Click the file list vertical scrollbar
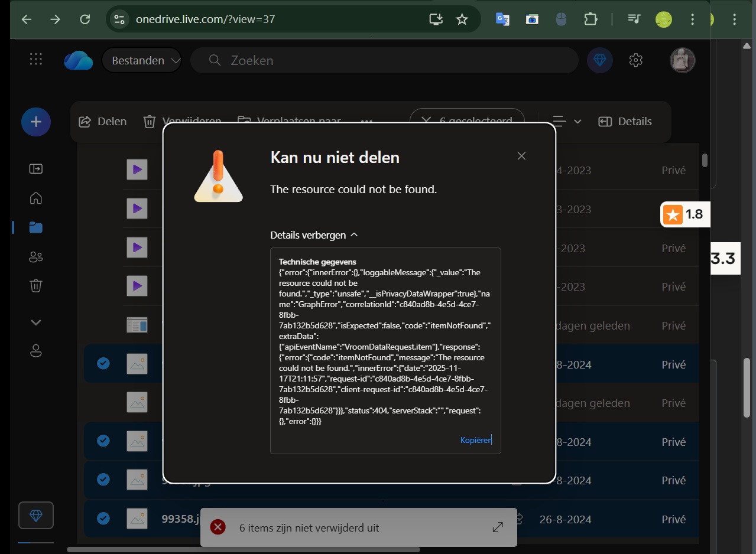Image resolution: width=756 pixels, height=554 pixels. 705,160
